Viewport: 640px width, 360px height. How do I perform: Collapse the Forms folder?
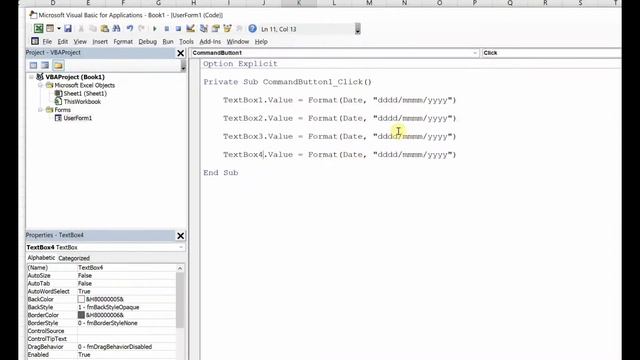40,110
